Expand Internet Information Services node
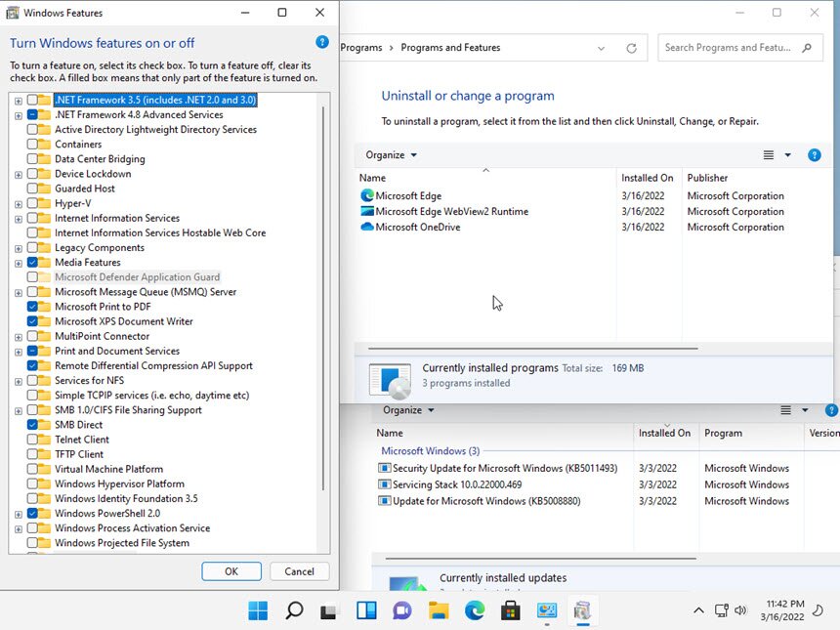840x630 pixels. pyautogui.click(x=19, y=219)
